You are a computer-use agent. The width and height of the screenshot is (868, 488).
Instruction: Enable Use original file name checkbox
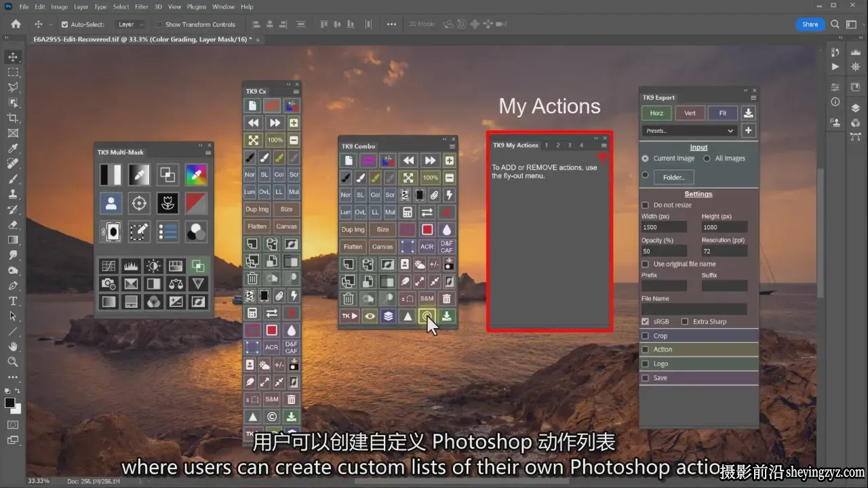pos(645,264)
